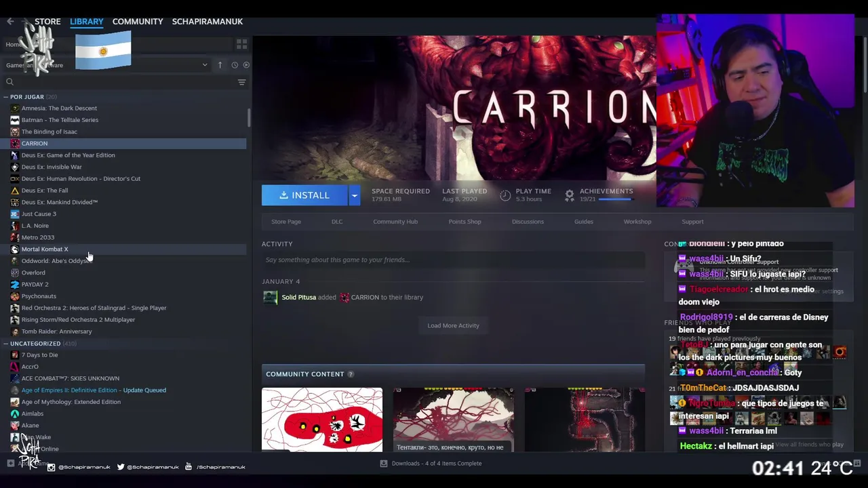Click the library search magnifier icon
The image size is (868, 488).
point(9,82)
